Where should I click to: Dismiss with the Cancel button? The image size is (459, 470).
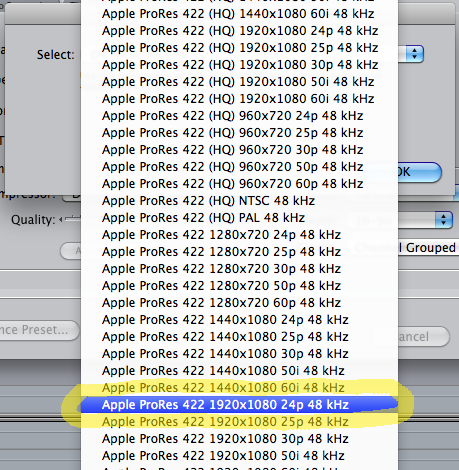point(423,336)
